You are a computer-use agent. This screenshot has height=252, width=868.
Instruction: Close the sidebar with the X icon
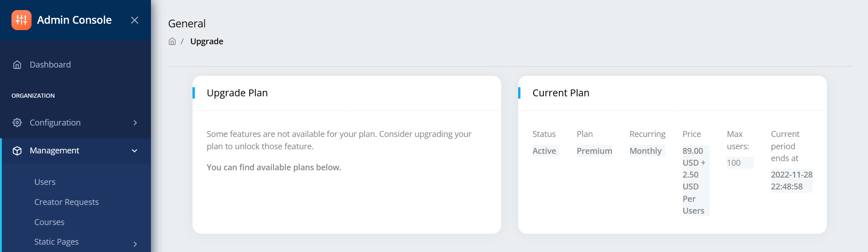coord(134,20)
